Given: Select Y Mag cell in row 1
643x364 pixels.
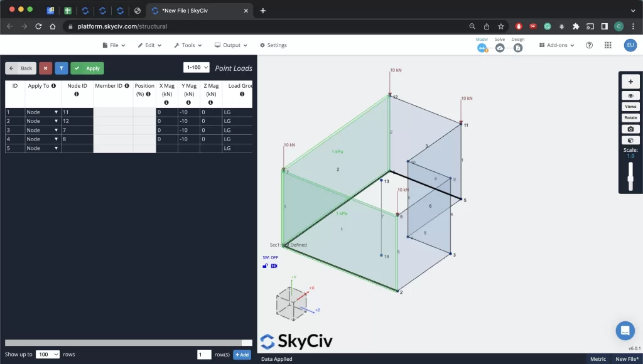Looking at the screenshot, I should 188,112.
